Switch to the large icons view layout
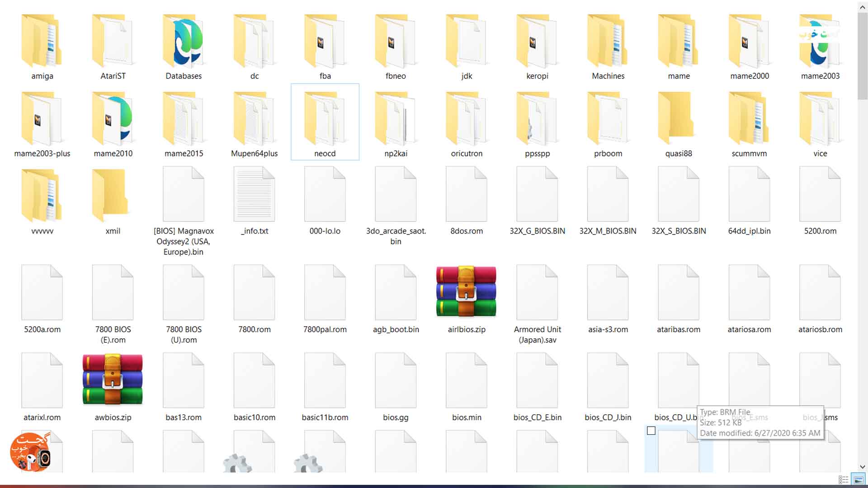 pyautogui.click(x=858, y=480)
